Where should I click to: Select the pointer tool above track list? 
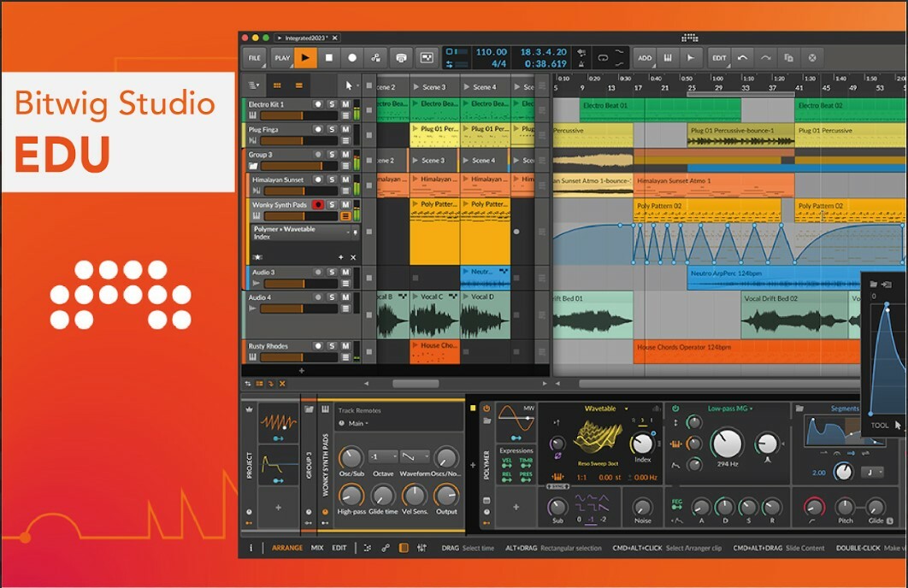(349, 85)
